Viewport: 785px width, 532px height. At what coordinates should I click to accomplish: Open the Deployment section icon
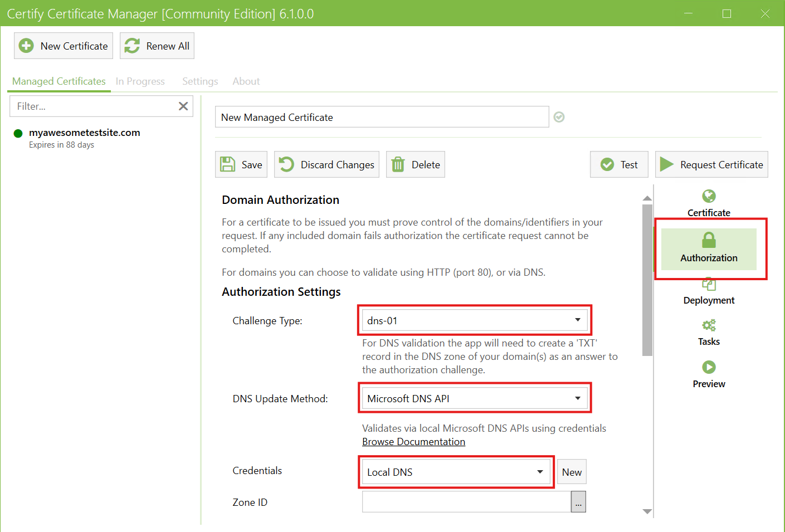tap(709, 285)
